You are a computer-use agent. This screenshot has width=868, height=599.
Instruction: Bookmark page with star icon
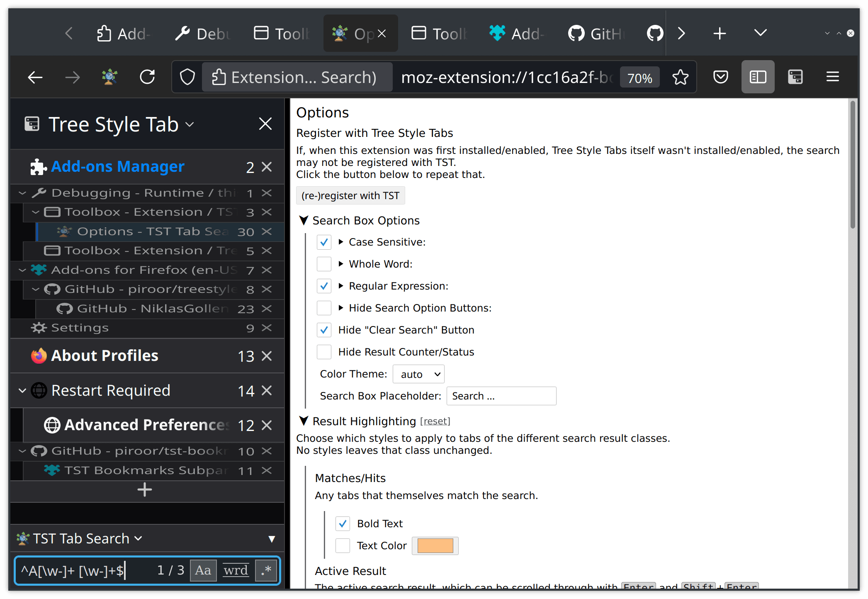[680, 77]
